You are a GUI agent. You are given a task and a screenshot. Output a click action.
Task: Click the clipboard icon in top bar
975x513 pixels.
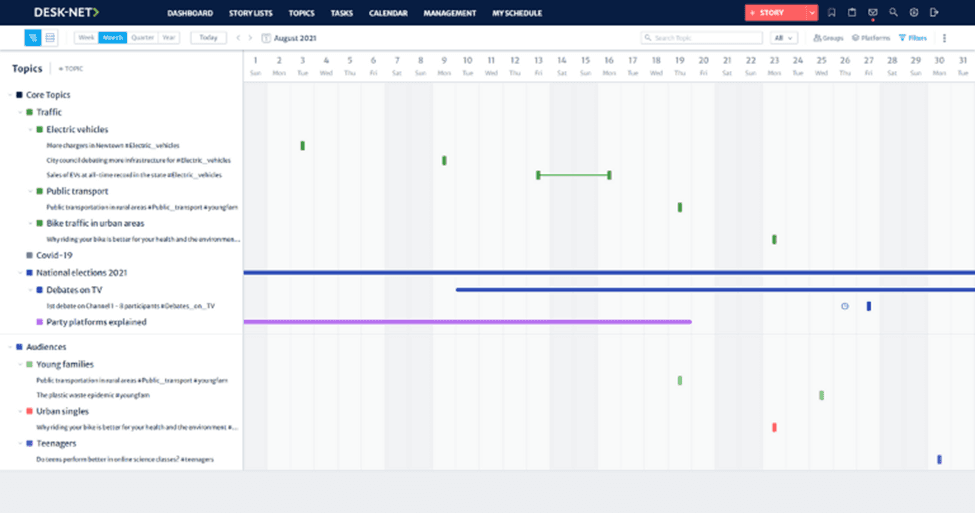point(852,13)
